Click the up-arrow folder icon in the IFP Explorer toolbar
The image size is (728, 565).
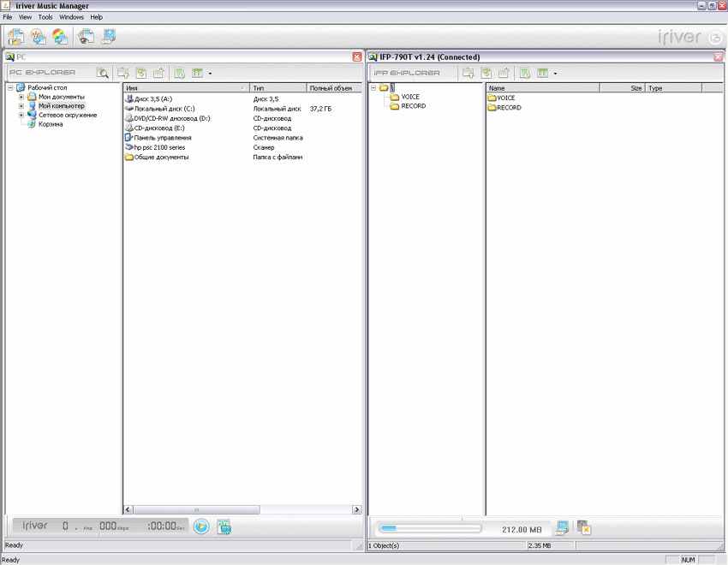pos(504,73)
